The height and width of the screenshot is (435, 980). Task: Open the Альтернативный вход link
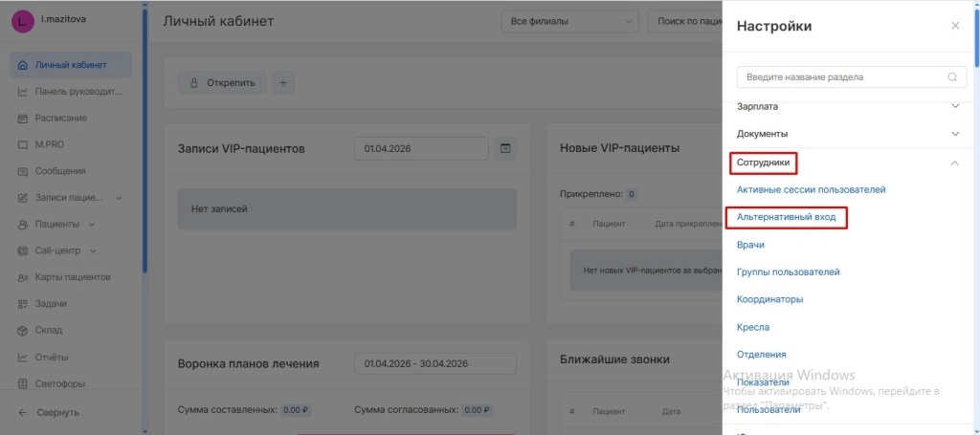[786, 218]
